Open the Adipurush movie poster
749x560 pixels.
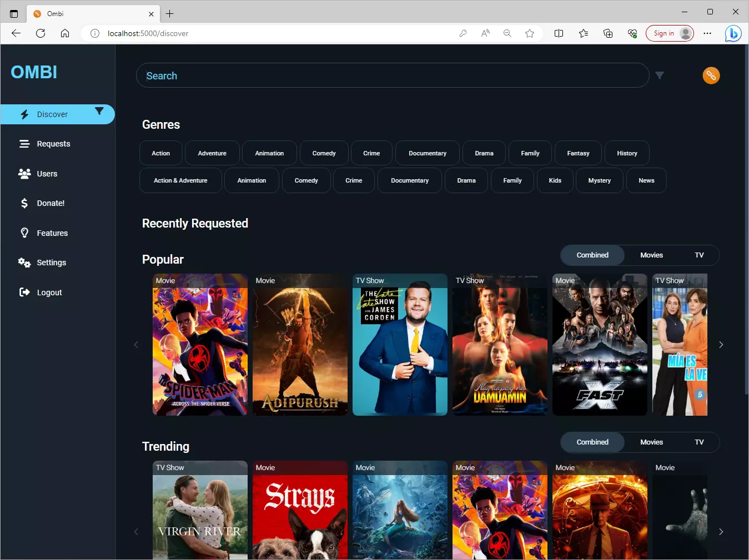300,345
